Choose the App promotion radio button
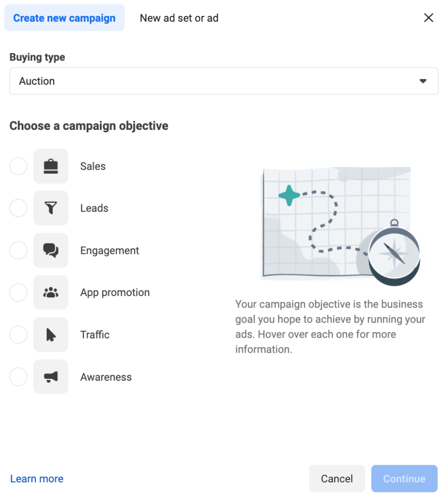This screenshot has height=496, width=448. (18, 293)
